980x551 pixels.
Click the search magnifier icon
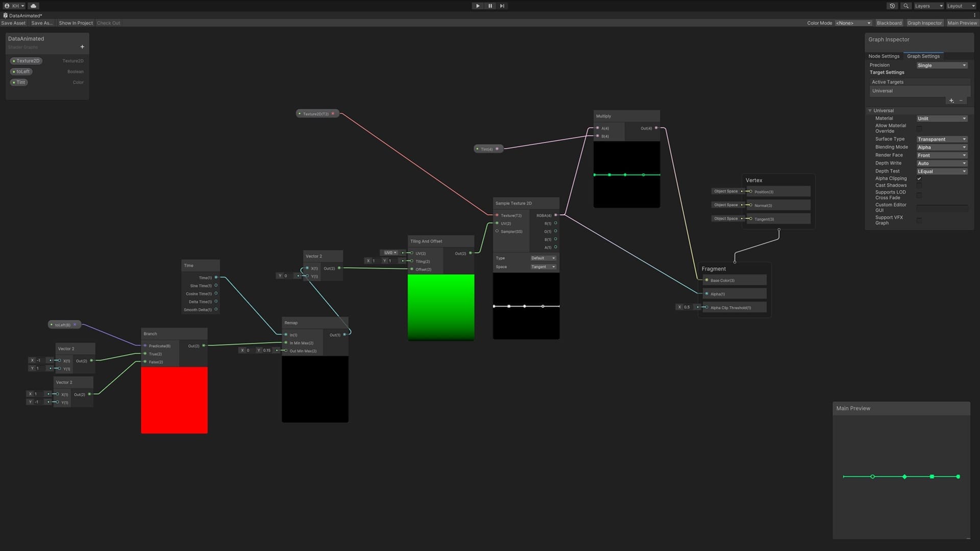tap(905, 6)
